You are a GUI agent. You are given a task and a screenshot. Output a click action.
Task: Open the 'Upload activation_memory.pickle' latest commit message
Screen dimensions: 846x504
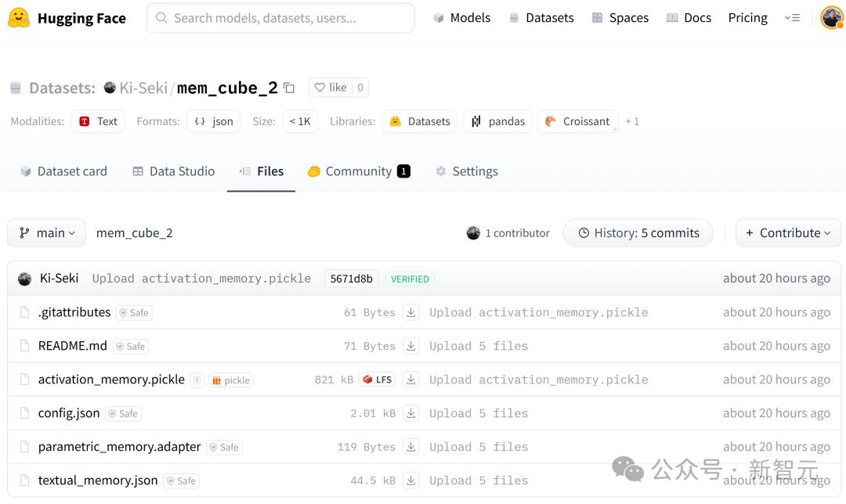(x=201, y=279)
